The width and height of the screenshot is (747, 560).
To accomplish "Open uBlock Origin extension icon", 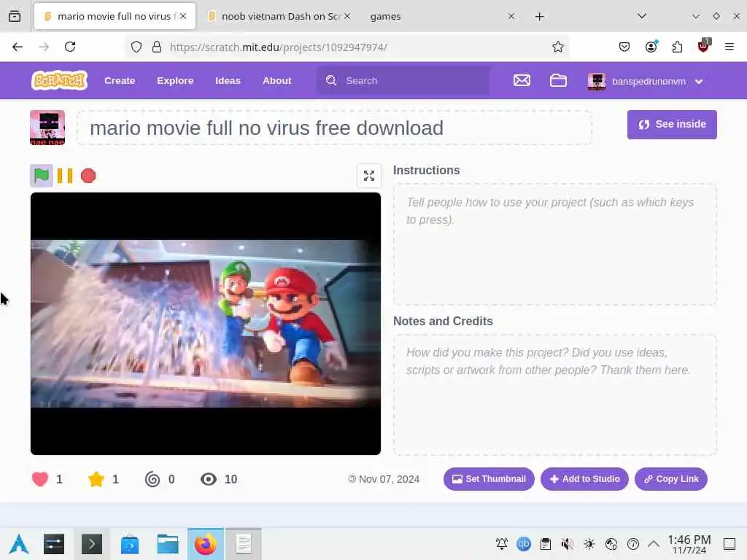I will click(x=704, y=46).
